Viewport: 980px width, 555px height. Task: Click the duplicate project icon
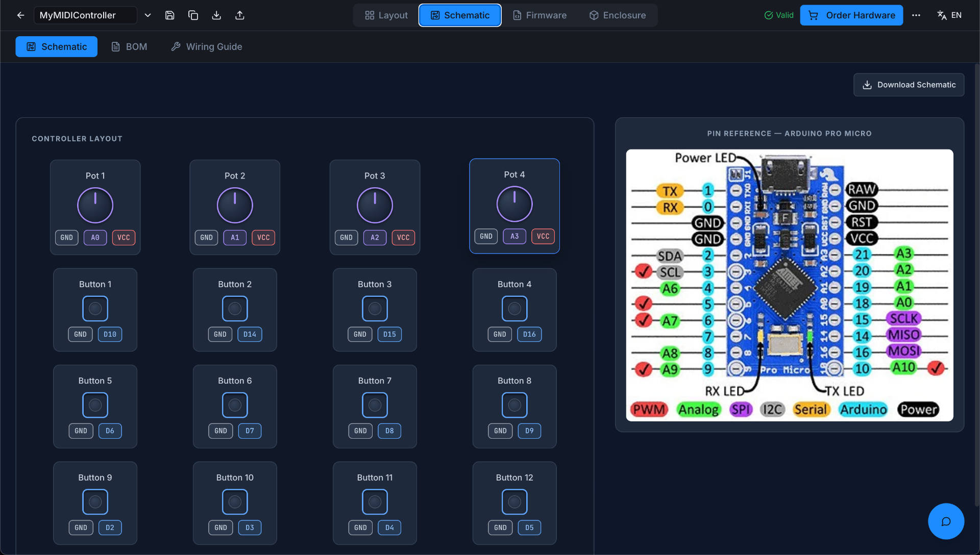click(193, 15)
